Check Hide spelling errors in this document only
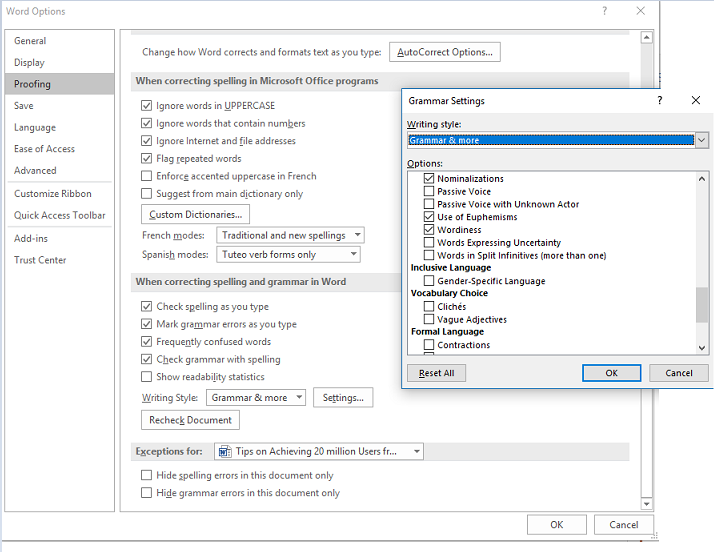The width and height of the screenshot is (714, 552). tap(146, 475)
